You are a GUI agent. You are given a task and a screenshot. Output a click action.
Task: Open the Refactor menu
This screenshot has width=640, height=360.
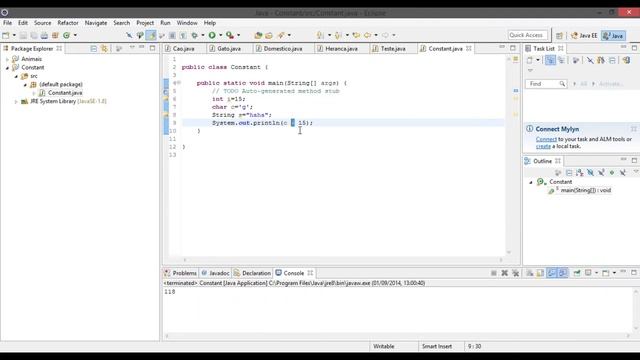[68, 23]
